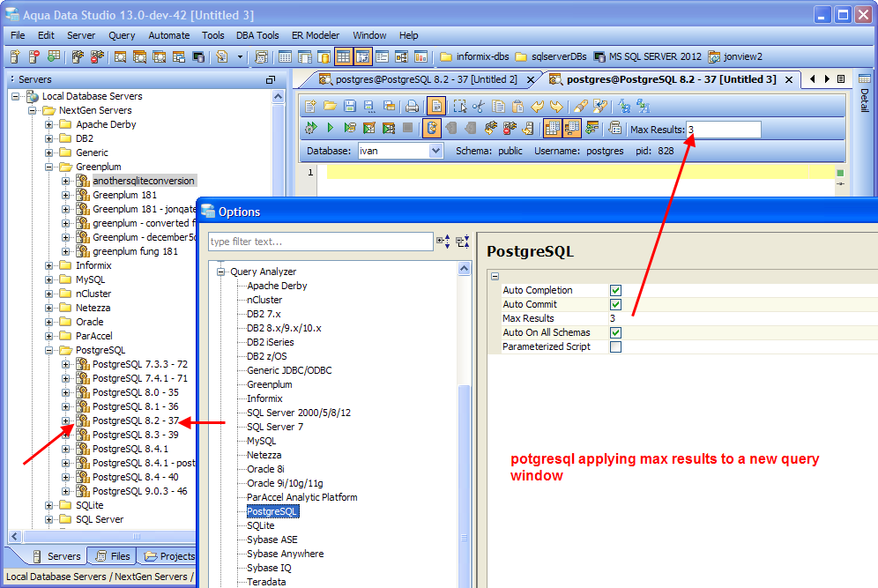Click the type filter text box
The image size is (878, 588).
pyautogui.click(x=320, y=242)
